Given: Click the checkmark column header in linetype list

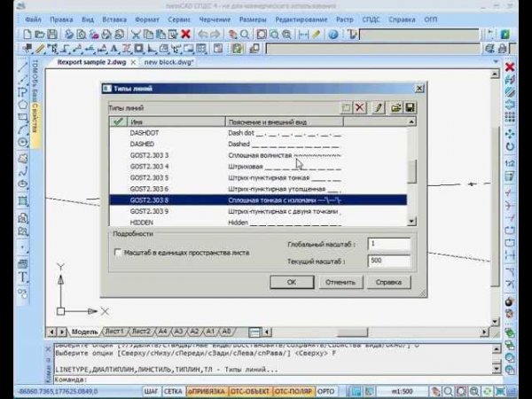Looking at the screenshot, I should point(118,121).
